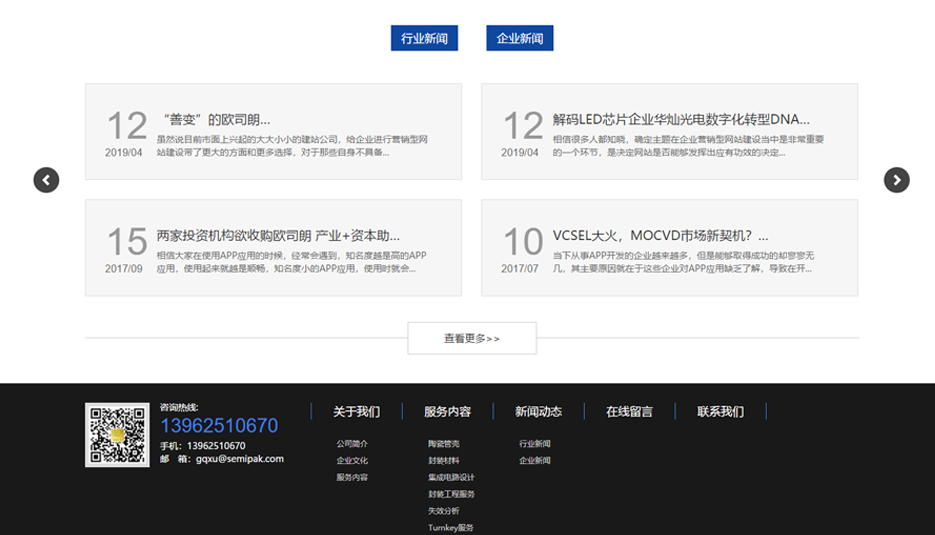Screen dimensions: 935x535
Task: Open 联系我们 in the footer menu
Action: (x=720, y=412)
